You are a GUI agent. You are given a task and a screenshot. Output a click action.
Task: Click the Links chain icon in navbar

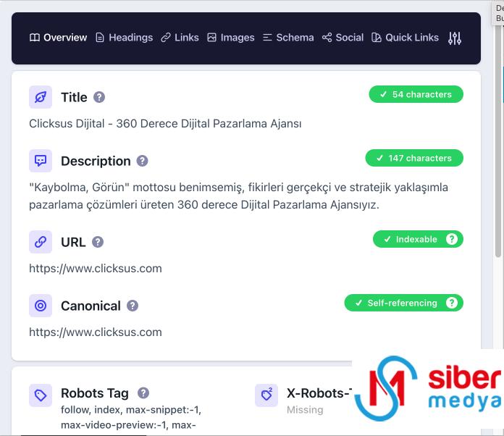tap(166, 38)
